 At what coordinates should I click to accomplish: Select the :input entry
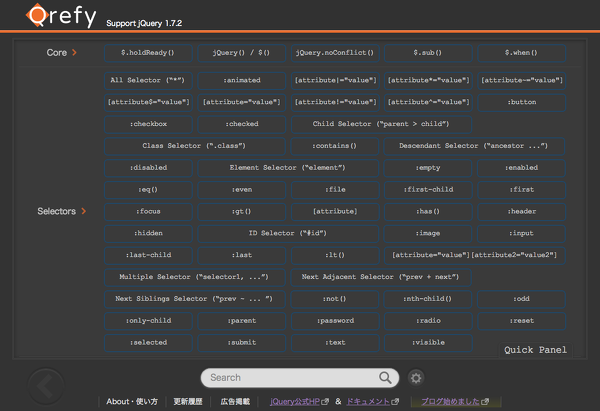522,233
